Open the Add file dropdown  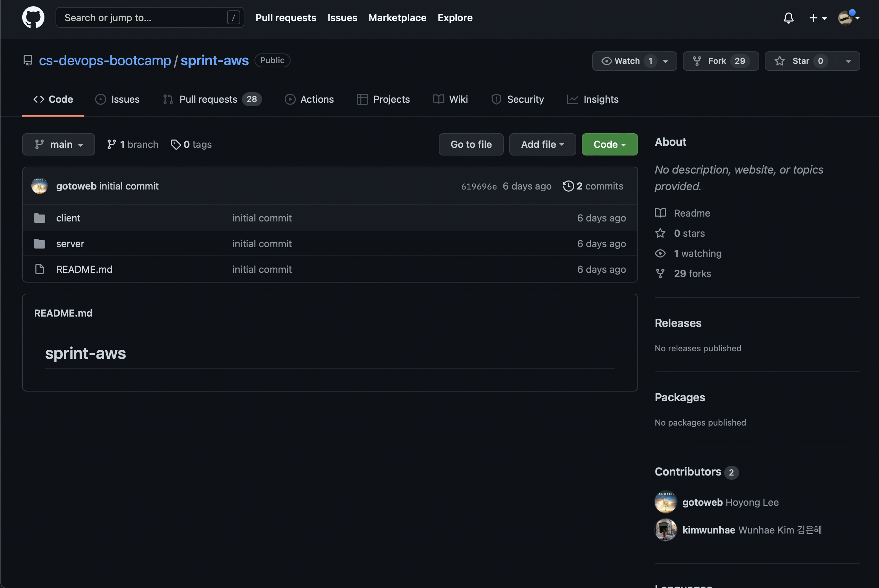tap(542, 144)
